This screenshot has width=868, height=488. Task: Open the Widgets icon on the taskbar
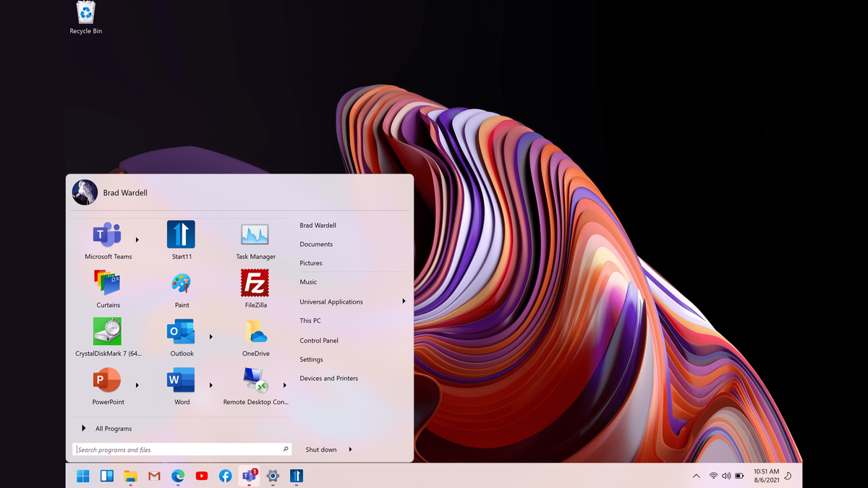coord(107,476)
